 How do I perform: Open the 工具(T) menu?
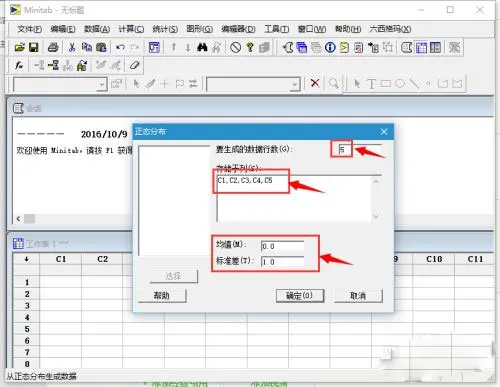(276, 29)
